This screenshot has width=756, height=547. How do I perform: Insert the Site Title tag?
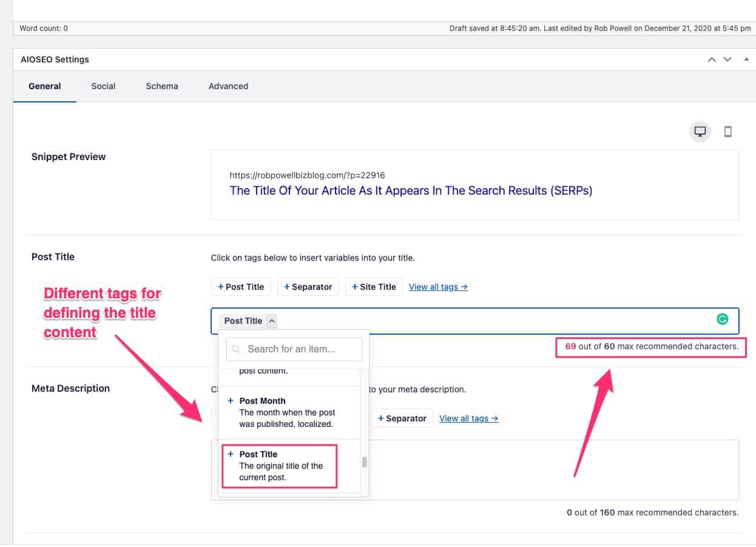374,286
